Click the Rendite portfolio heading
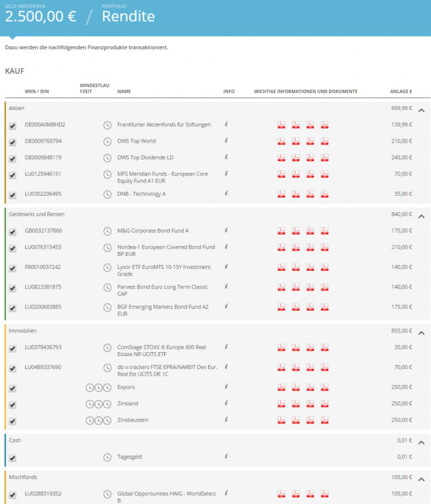This screenshot has height=504, width=431. (128, 16)
